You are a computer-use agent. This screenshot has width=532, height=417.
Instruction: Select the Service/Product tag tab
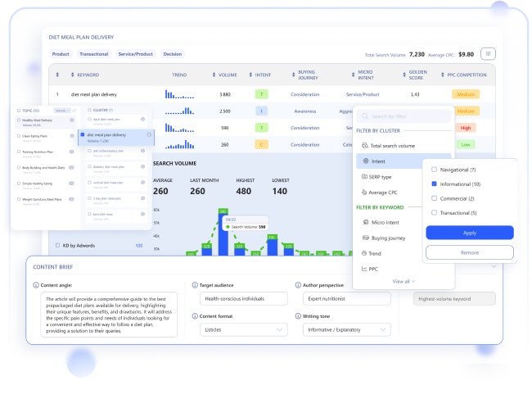135,53
